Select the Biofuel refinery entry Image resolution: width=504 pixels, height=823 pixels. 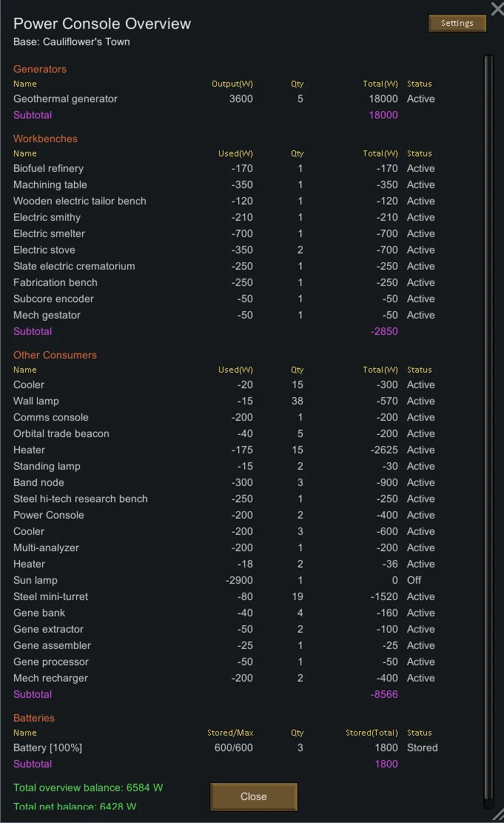(x=48, y=168)
